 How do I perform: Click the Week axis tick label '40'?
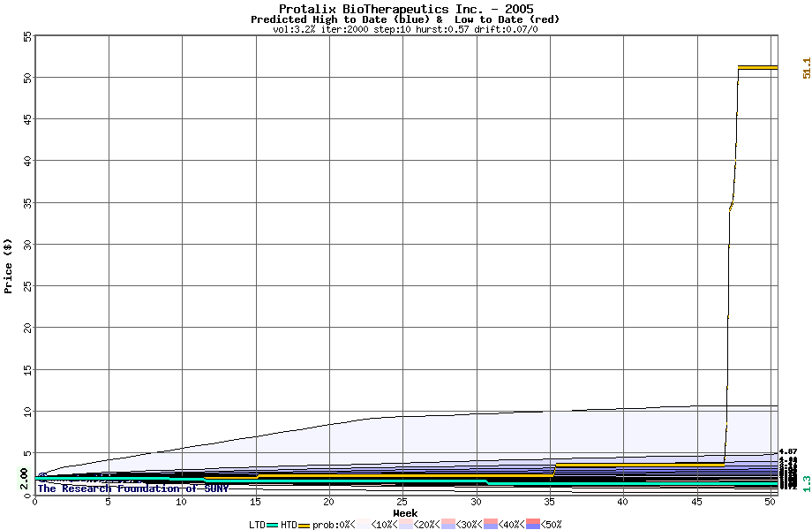tap(623, 502)
